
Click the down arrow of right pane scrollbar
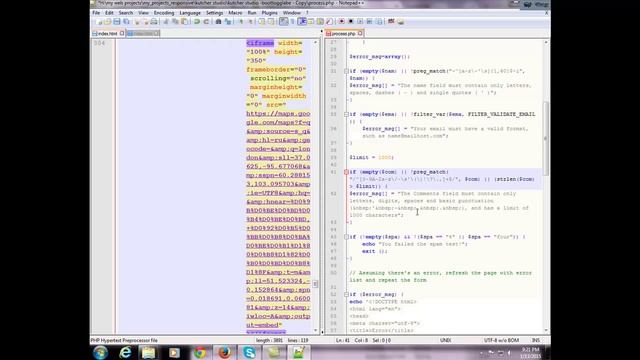[546, 330]
